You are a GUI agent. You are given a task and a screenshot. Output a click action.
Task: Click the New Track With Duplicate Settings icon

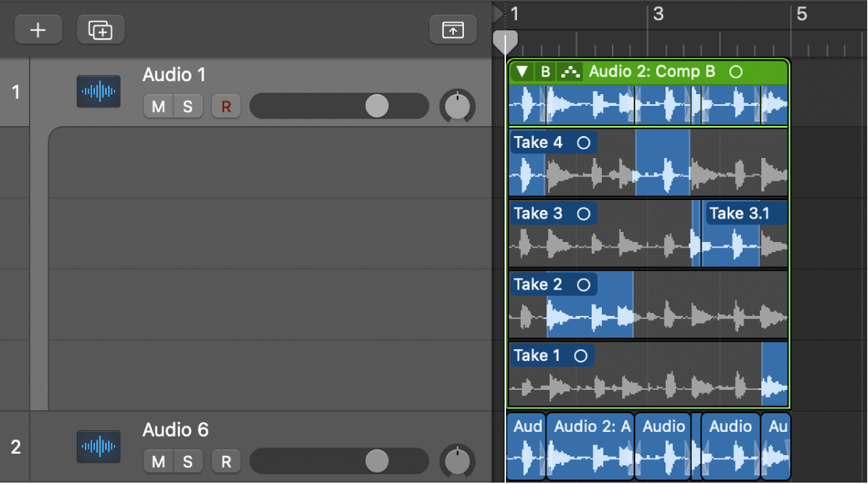[x=100, y=29]
